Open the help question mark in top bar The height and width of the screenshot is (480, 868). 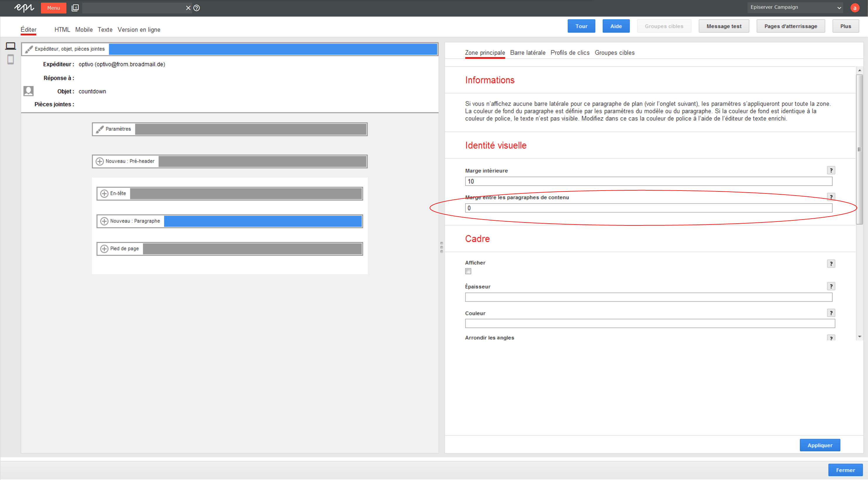pyautogui.click(x=197, y=8)
